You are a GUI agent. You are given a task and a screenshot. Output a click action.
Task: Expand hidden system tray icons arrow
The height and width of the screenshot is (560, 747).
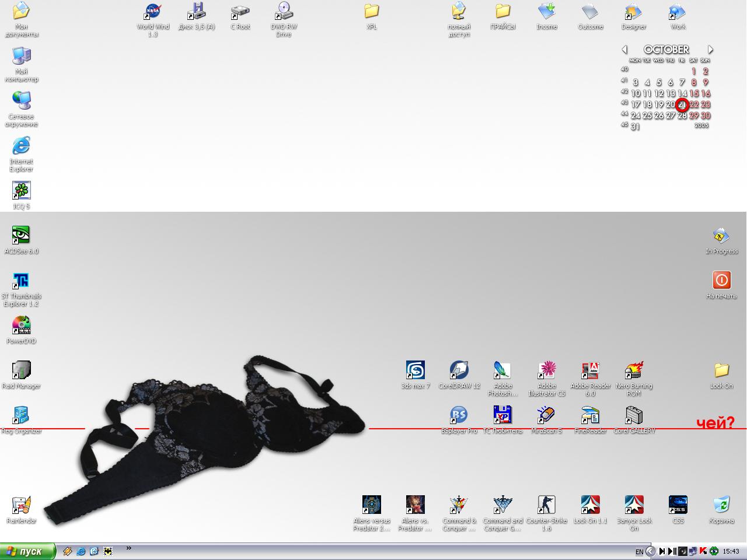tap(650, 551)
